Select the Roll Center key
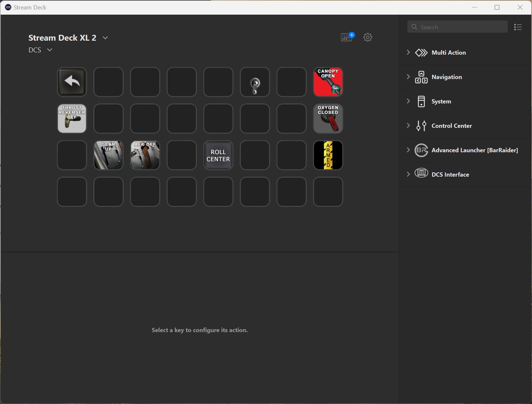This screenshot has width=532, height=404. [x=218, y=155]
